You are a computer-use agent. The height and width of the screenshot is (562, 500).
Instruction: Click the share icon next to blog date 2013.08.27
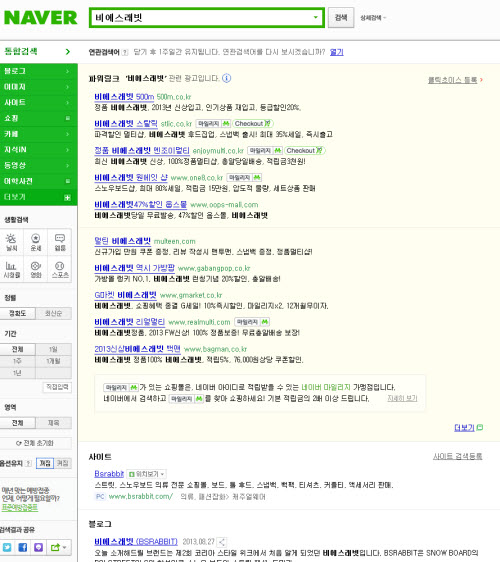point(222,542)
